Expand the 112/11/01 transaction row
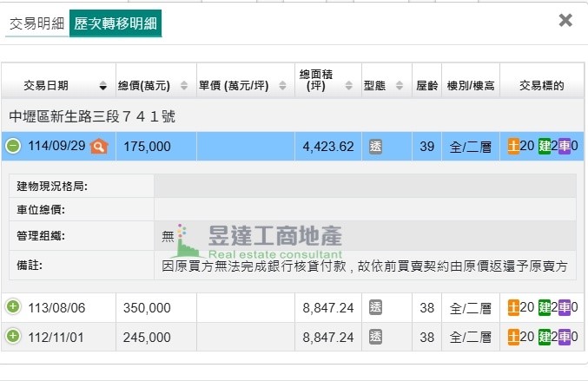Image resolution: width=588 pixels, height=381 pixels. point(13,336)
